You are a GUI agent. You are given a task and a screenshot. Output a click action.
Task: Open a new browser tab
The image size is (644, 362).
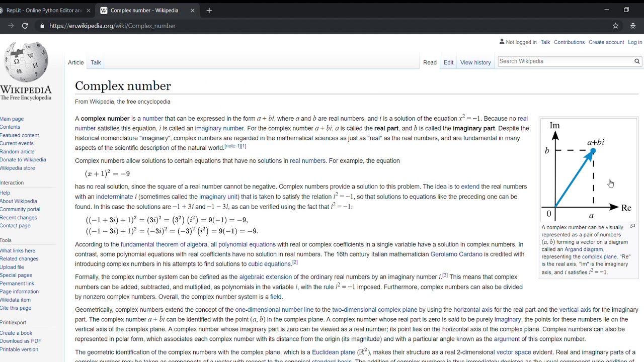point(209,10)
